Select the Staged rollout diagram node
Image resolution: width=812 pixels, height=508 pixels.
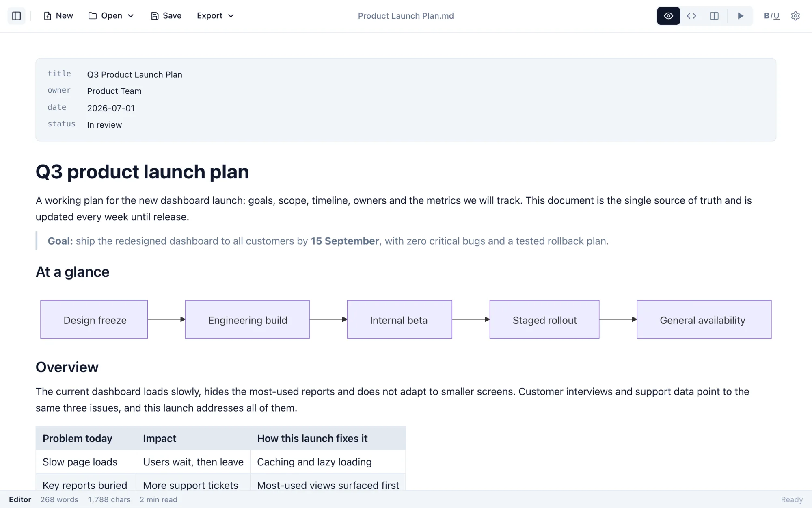[x=544, y=319]
